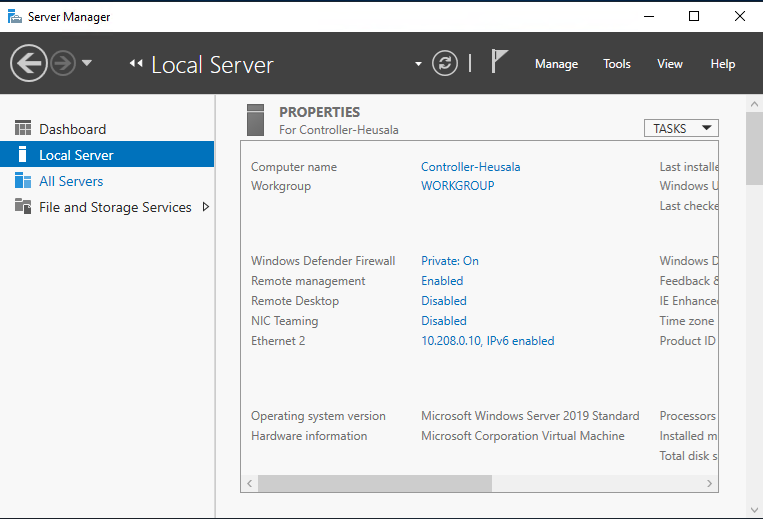Refresh Server Manager with the circular arrows icon
The height and width of the screenshot is (519, 763).
pyautogui.click(x=445, y=63)
